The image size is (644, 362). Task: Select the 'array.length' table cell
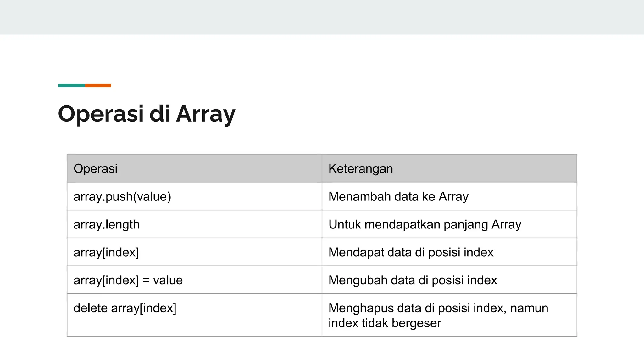tap(194, 224)
